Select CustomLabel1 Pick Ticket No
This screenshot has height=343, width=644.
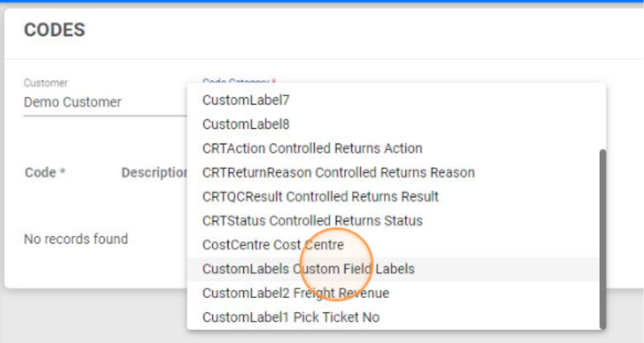click(291, 317)
